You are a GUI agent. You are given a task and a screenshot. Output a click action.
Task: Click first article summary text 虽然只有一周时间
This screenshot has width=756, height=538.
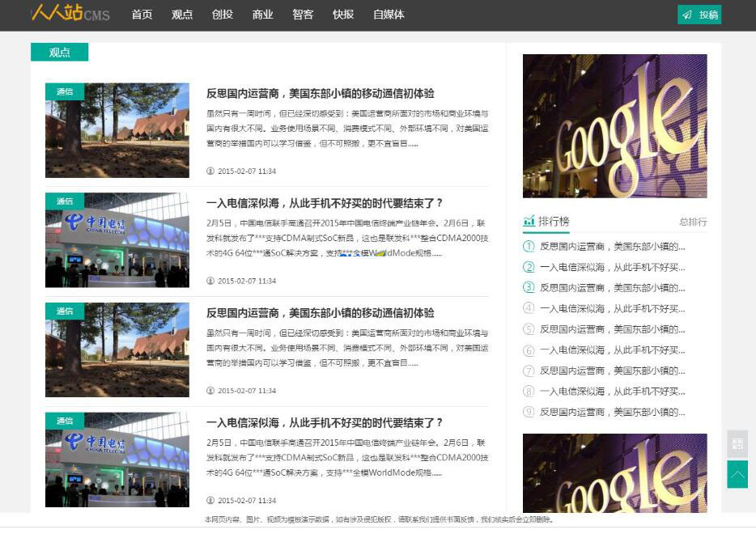347,129
